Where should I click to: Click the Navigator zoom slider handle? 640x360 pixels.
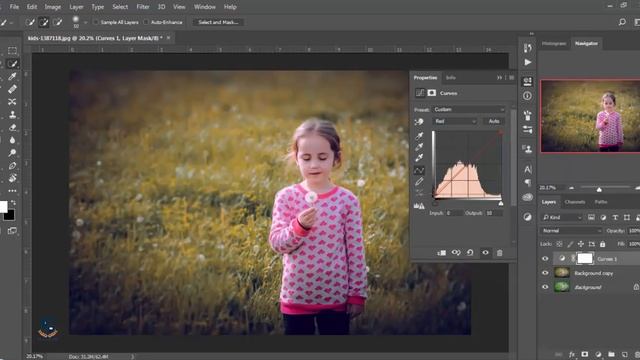click(x=599, y=189)
